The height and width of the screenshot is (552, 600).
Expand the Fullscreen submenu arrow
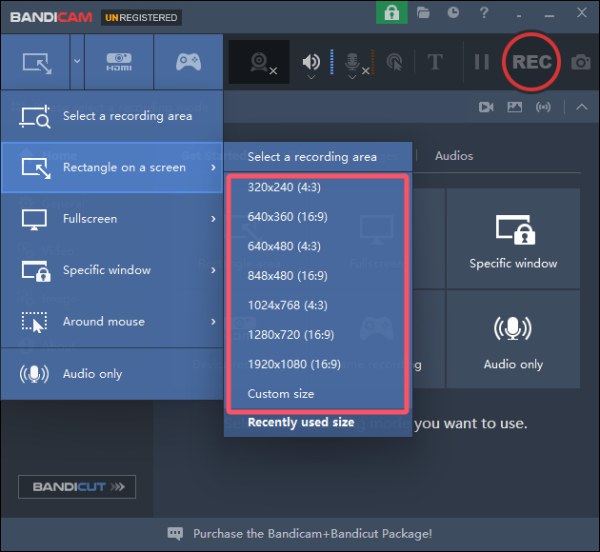tap(213, 219)
